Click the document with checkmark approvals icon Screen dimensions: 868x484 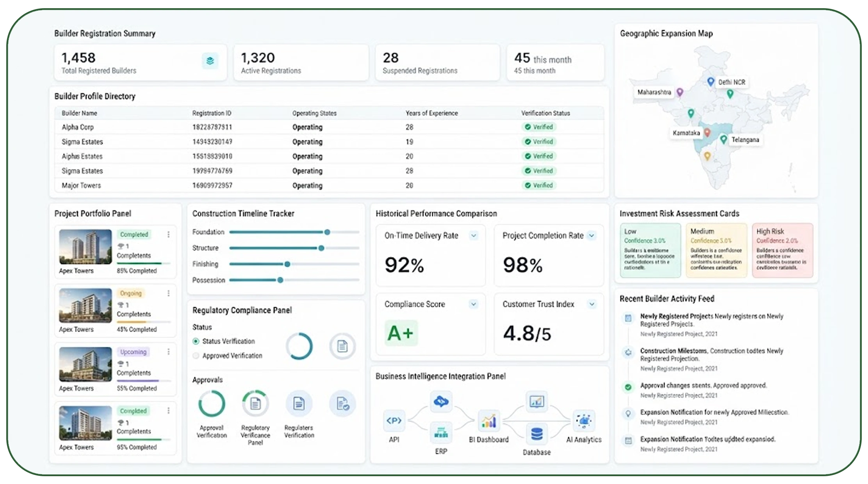click(342, 404)
